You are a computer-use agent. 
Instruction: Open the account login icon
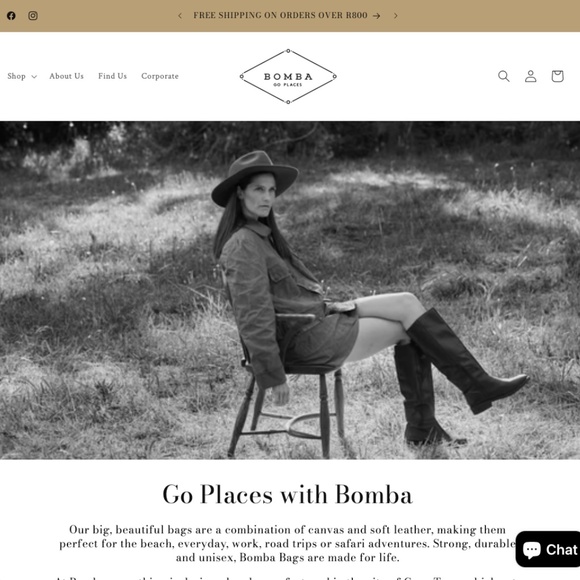(x=530, y=76)
